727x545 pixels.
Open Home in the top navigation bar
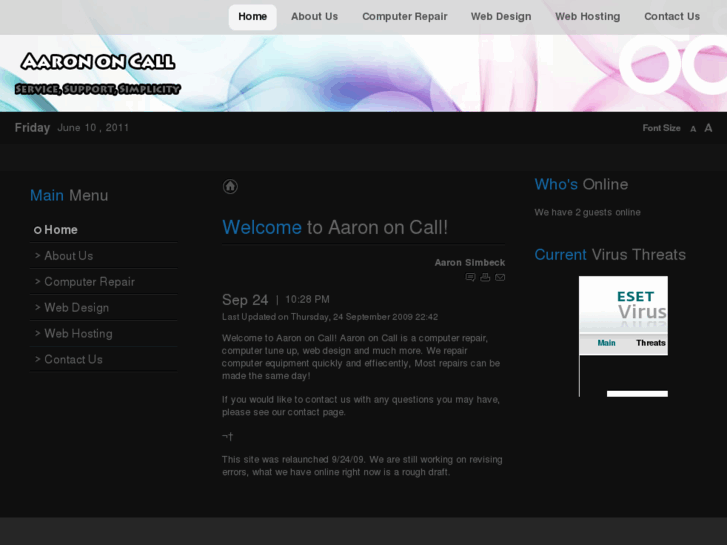pyautogui.click(x=252, y=17)
